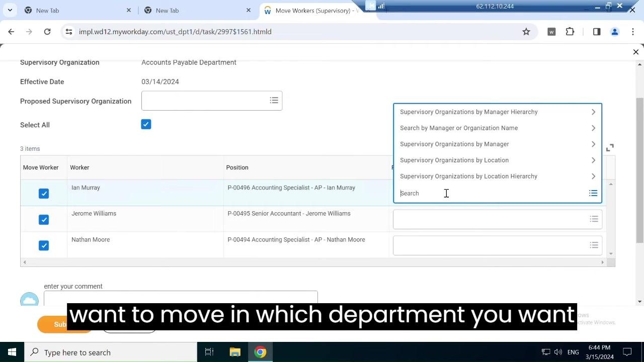Open the Chrome profile avatar

[614, 32]
